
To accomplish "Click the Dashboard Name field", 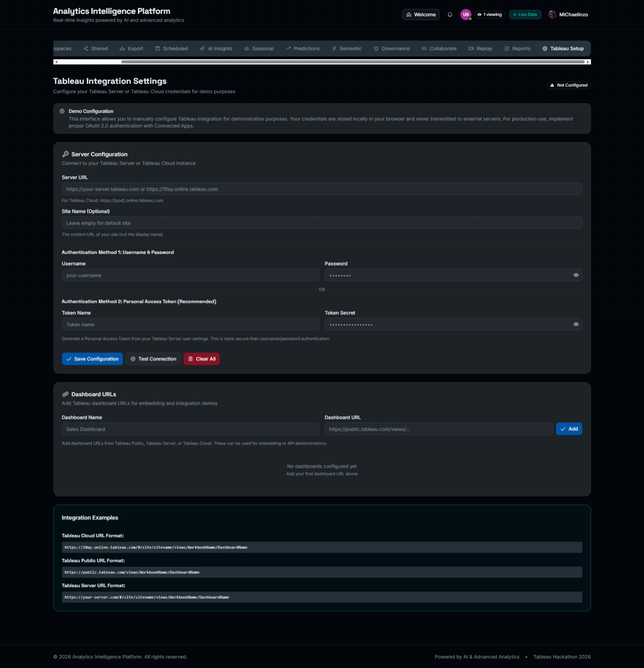I will (191, 429).
